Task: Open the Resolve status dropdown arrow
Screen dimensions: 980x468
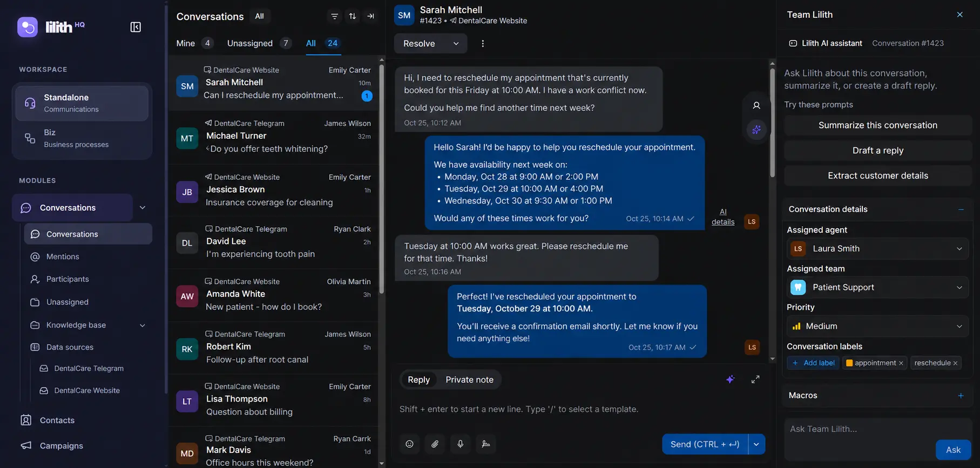Action: (x=456, y=44)
